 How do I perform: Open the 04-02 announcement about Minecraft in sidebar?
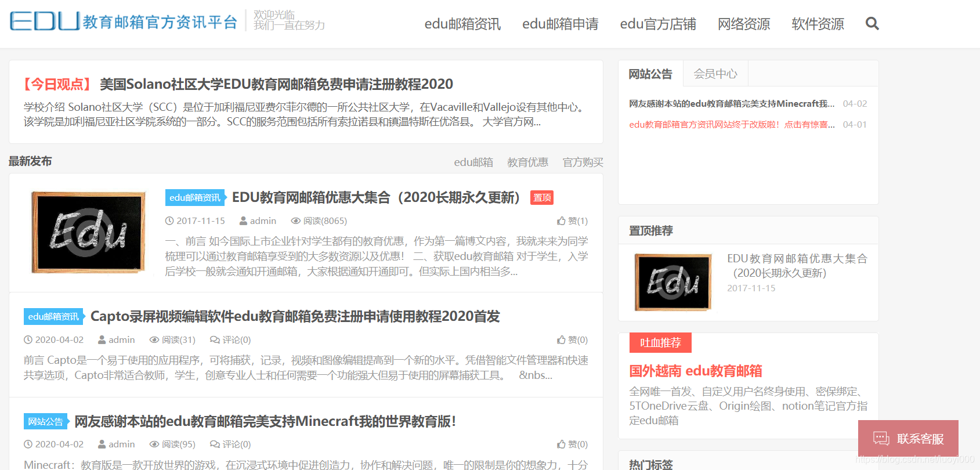point(731,104)
